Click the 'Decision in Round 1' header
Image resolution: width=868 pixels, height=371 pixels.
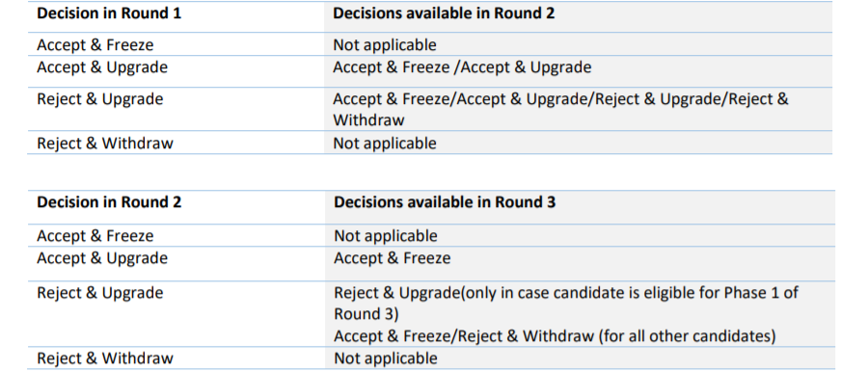coord(109,13)
